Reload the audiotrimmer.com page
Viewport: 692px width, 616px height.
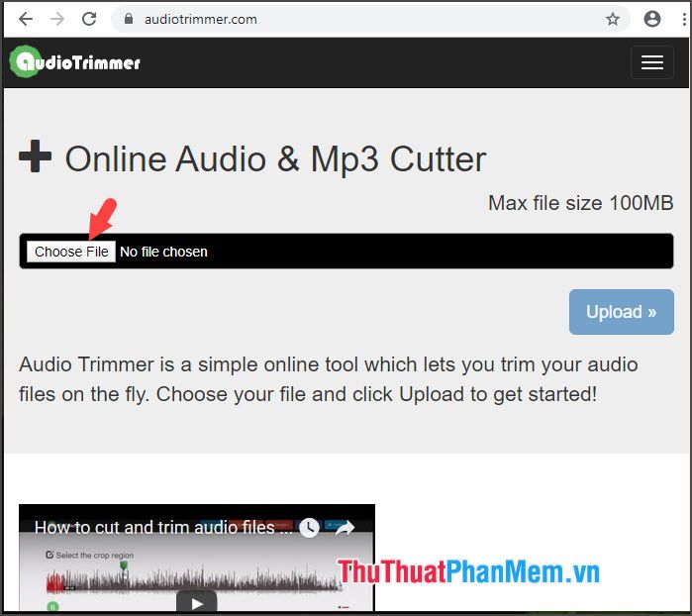pos(89,19)
